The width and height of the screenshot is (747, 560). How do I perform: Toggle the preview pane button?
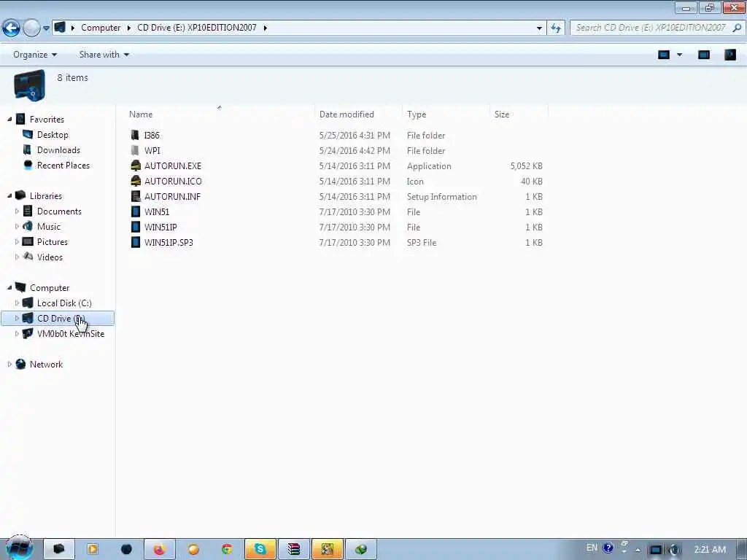coord(704,55)
